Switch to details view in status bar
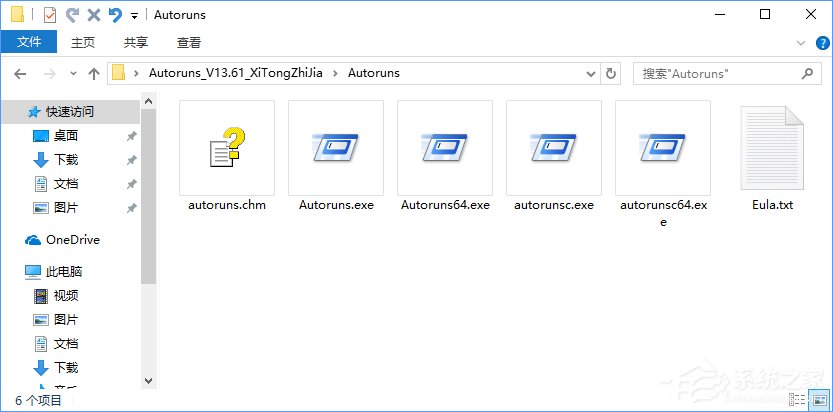The image size is (833, 412). pyautogui.click(x=797, y=400)
